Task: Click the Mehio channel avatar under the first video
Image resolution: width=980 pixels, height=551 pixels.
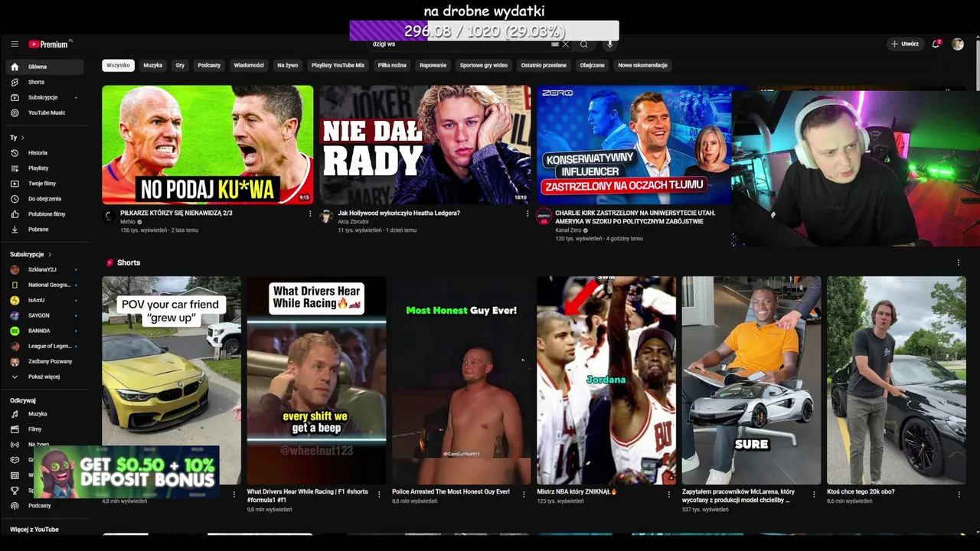Action: click(x=109, y=217)
